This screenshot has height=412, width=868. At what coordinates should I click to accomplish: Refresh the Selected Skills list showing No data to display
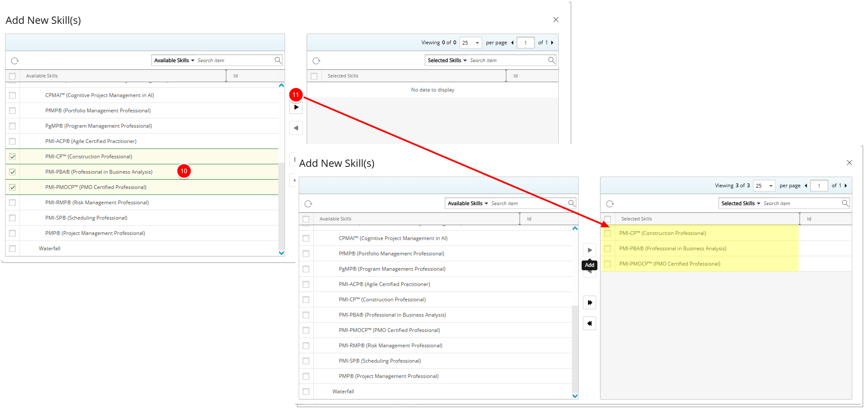coord(316,61)
